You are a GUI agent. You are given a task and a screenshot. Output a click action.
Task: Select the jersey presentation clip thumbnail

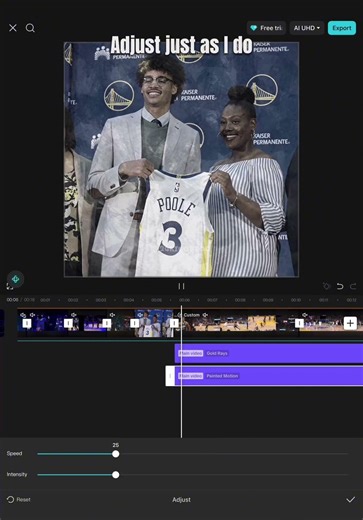click(154, 323)
